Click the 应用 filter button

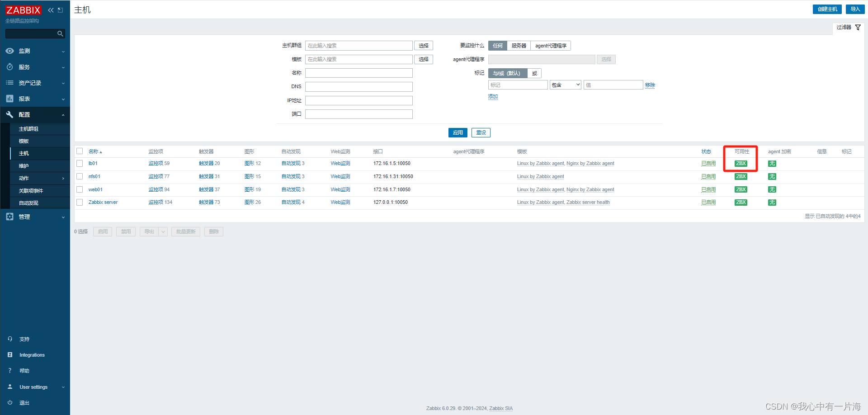point(458,132)
